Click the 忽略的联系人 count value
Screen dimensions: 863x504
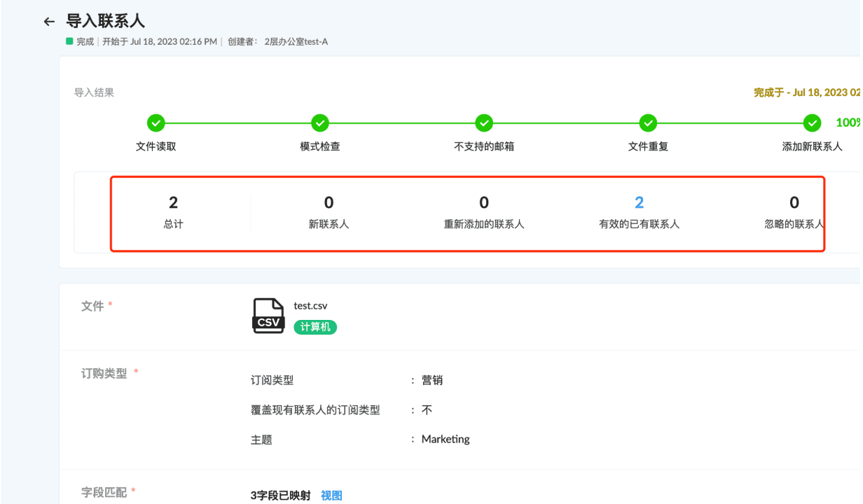click(794, 202)
